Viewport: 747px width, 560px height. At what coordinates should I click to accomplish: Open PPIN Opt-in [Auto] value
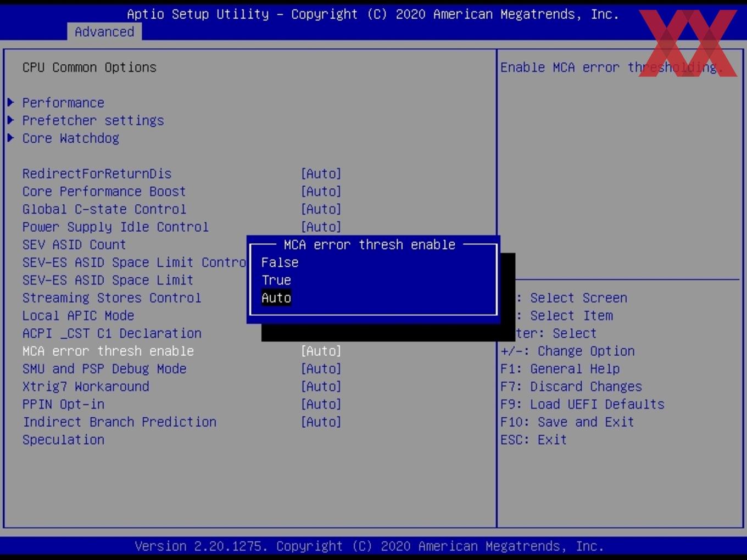pyautogui.click(x=321, y=404)
